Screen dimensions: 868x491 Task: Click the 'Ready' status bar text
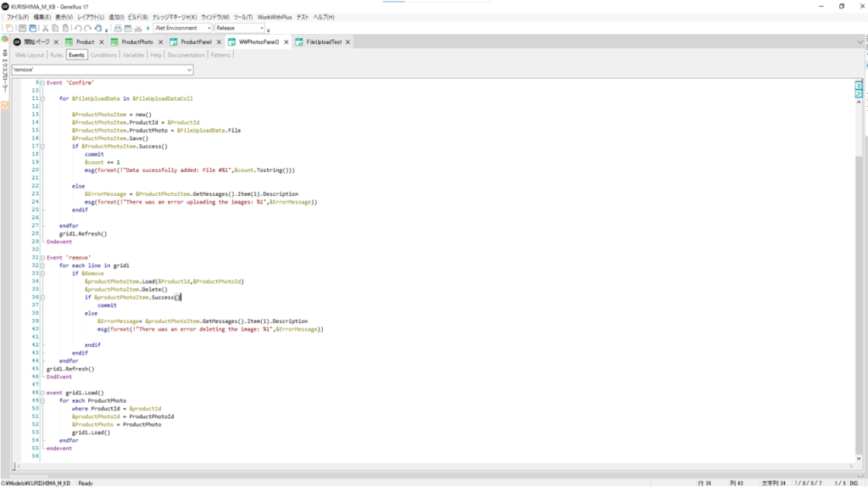[86, 483]
